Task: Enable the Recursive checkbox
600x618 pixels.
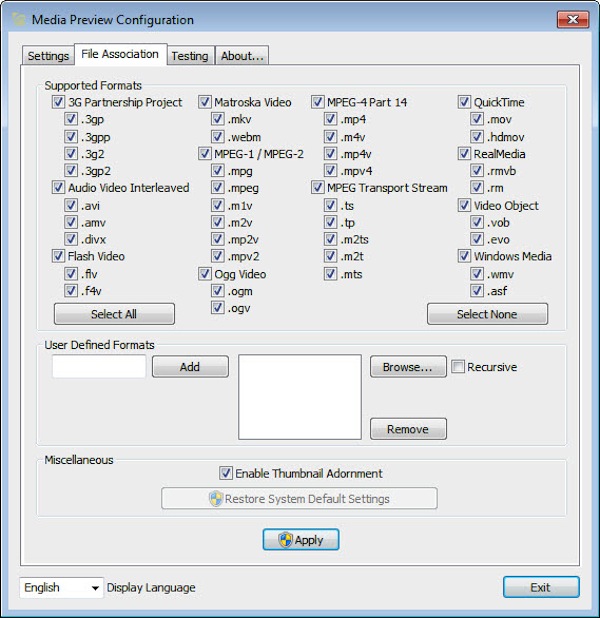Action: point(458,367)
